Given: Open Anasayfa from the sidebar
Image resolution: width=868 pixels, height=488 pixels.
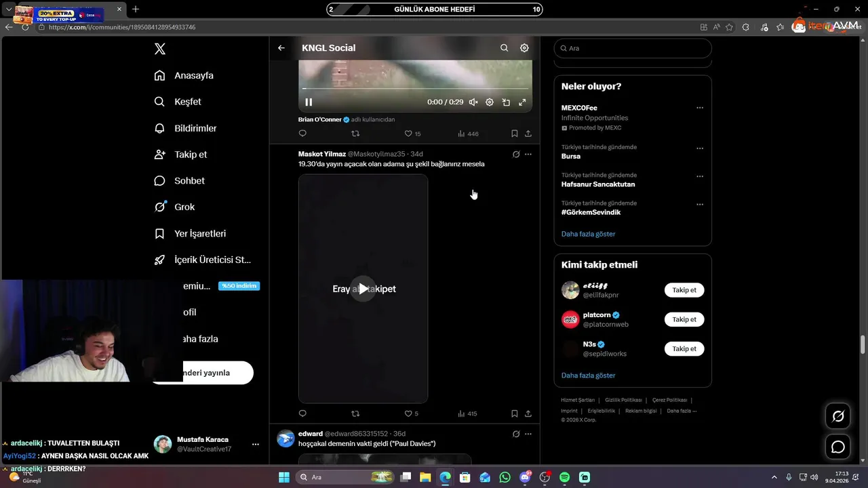Looking at the screenshot, I should [184, 75].
